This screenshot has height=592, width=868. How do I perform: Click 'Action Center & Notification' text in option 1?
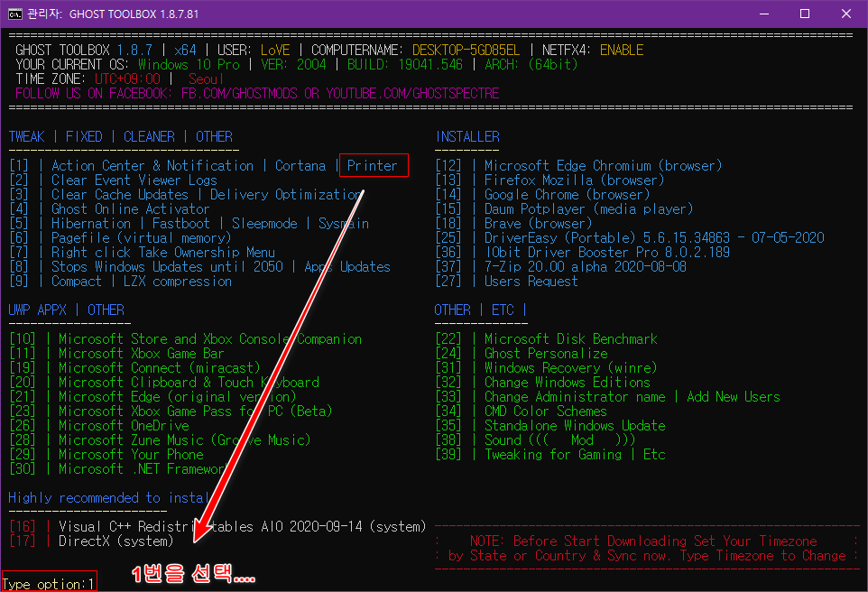pos(152,165)
